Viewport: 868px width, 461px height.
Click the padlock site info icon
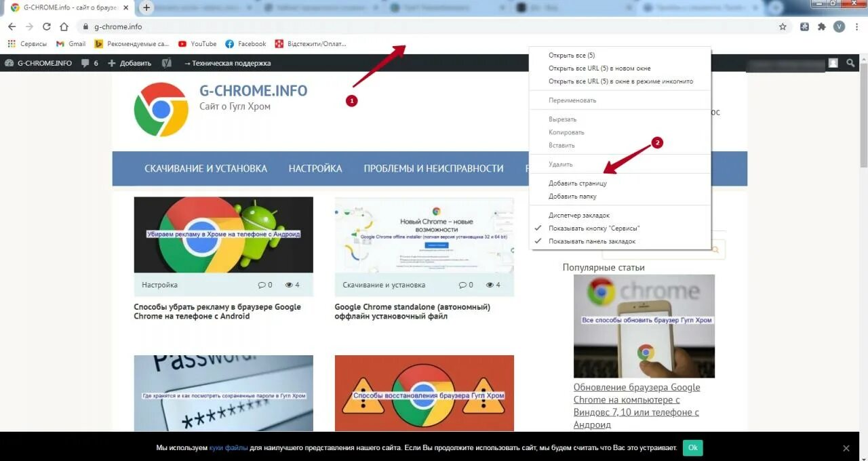[x=85, y=27]
